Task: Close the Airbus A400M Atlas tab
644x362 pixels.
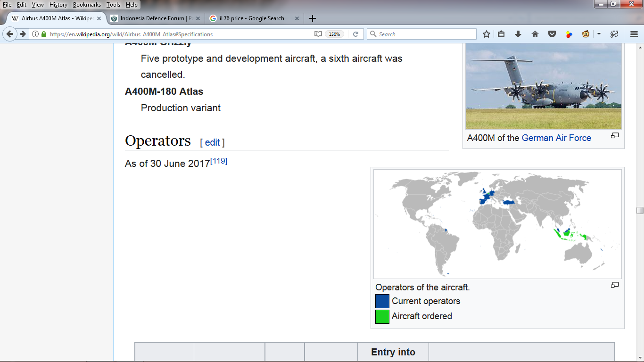Action: point(99,18)
